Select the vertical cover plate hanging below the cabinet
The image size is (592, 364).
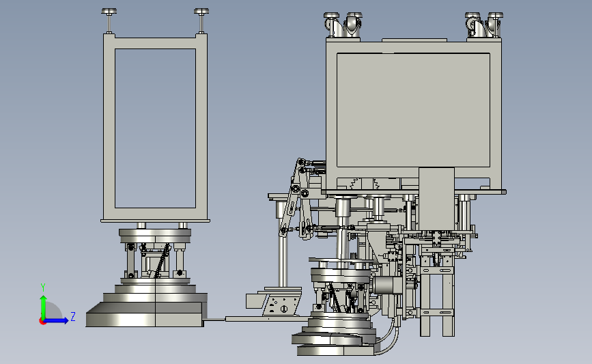pyautogui.click(x=436, y=199)
